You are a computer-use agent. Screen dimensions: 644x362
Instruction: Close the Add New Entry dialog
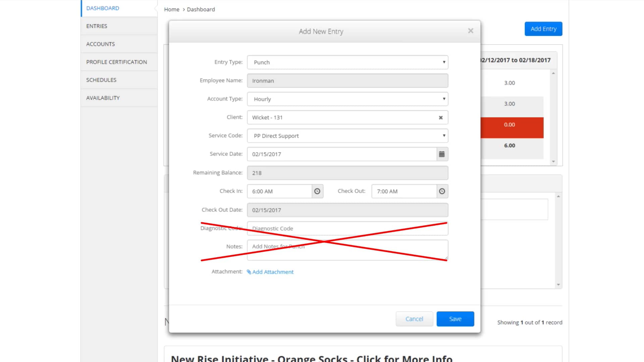471,31
